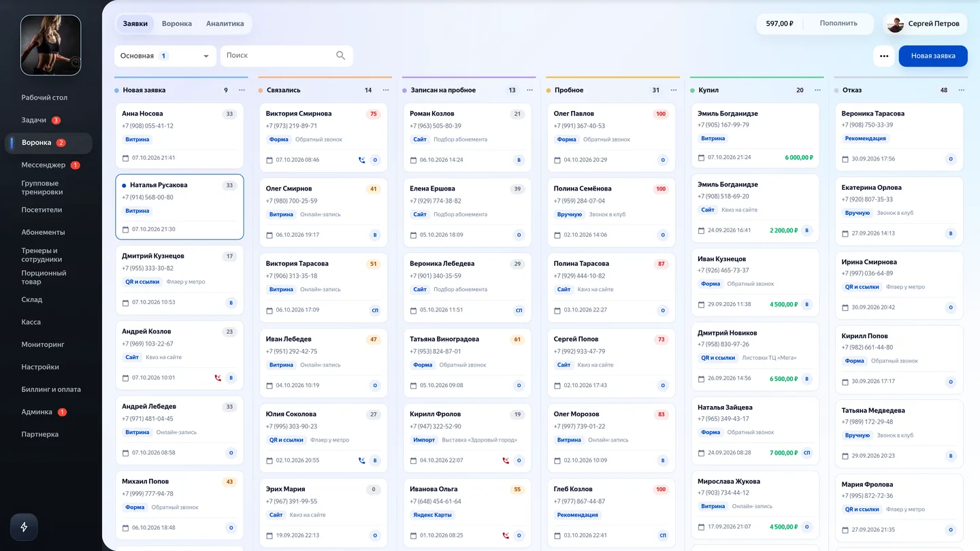Image resolution: width=980 pixels, height=551 pixels.
Task: Open three-dots menu next to Новая заявка button
Action: pos(884,56)
